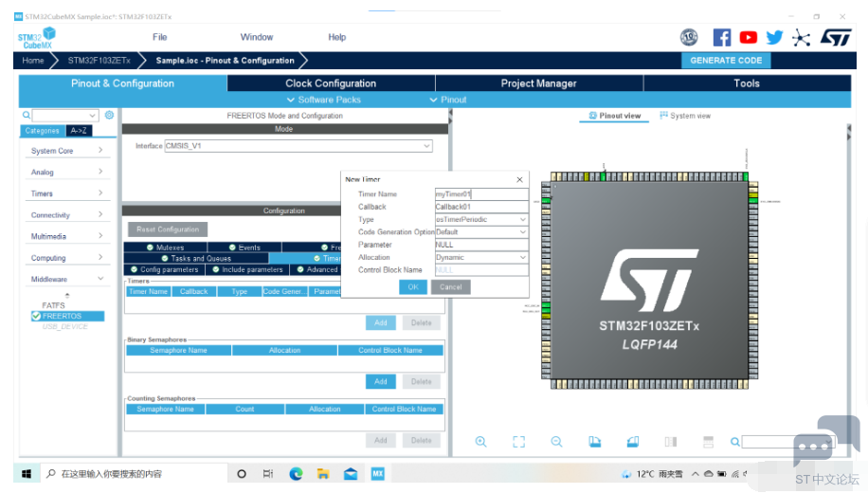868x494 pixels.
Task: Open Tasks and Queues tab
Action: coord(196,258)
